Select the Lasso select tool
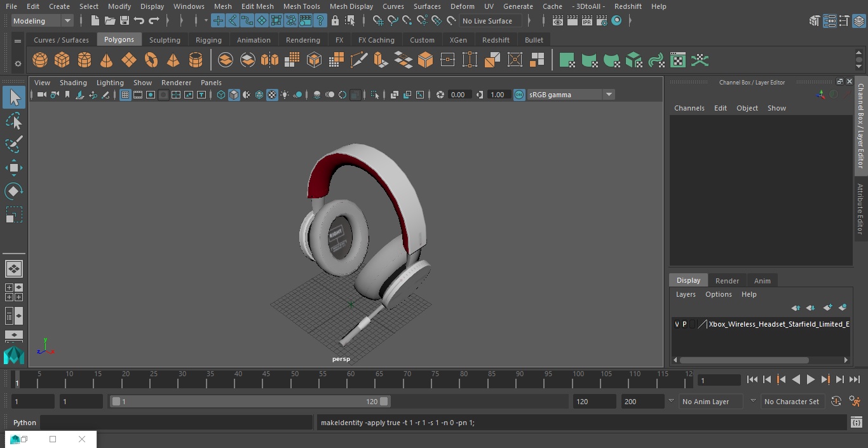This screenshot has height=448, width=868. [x=13, y=121]
